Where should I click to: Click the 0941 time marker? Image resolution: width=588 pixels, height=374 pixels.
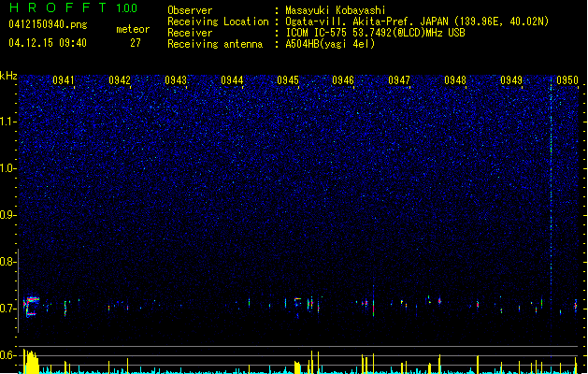(64, 80)
